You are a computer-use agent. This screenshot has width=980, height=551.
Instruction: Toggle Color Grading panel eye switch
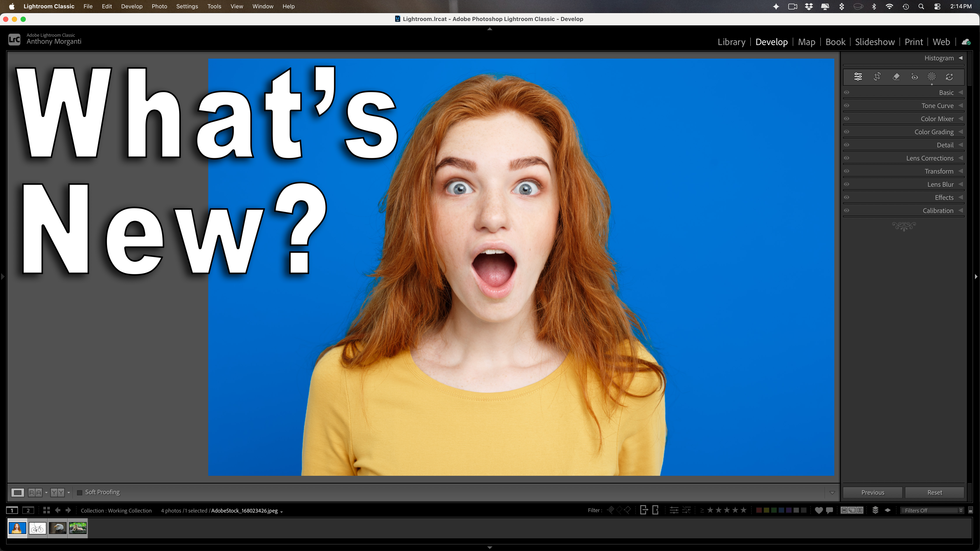tap(847, 132)
